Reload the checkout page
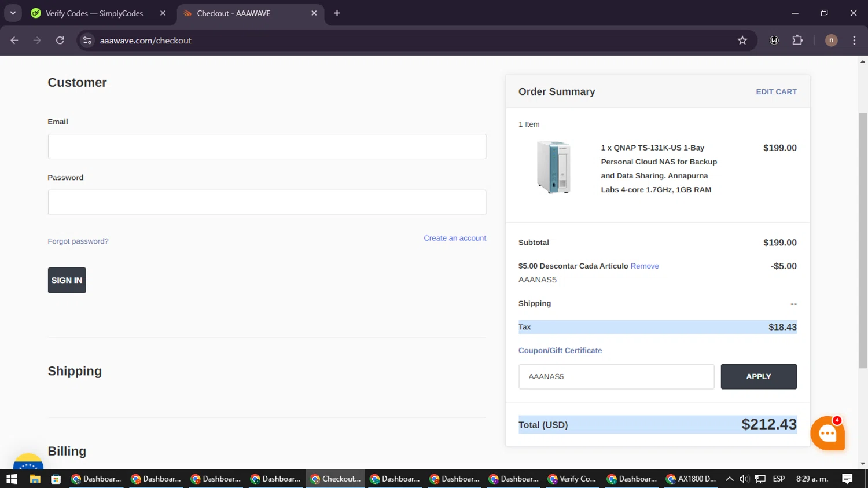 click(60, 41)
